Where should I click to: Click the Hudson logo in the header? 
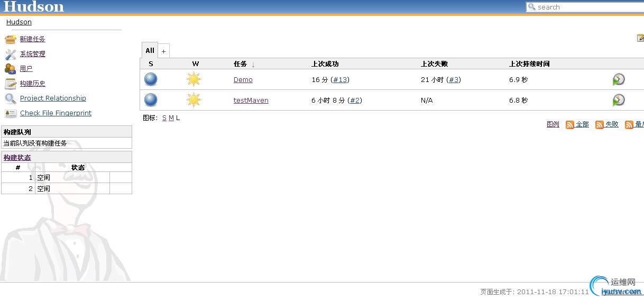click(x=34, y=6)
